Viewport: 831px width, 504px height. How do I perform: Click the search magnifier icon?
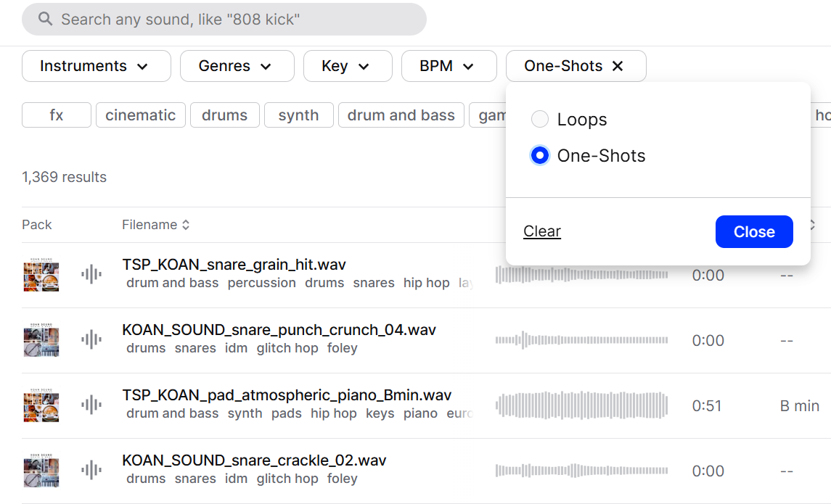pos(45,19)
